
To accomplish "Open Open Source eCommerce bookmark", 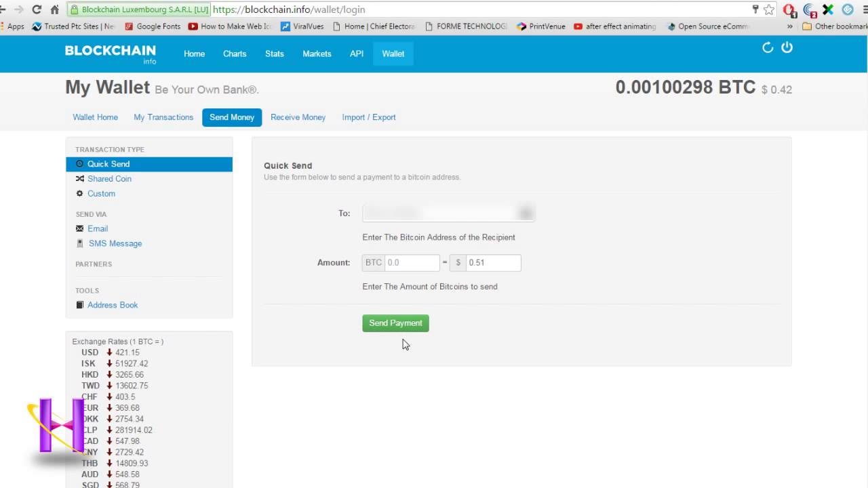I will (708, 26).
